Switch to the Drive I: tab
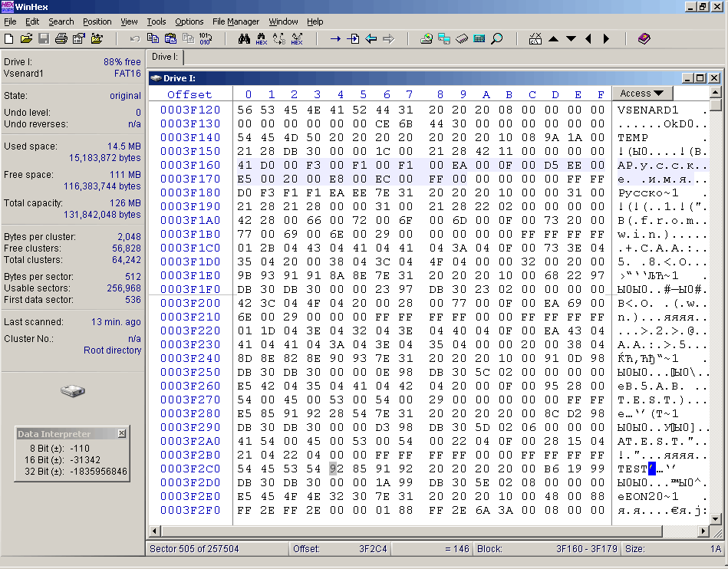The width and height of the screenshot is (728, 569). (165, 57)
